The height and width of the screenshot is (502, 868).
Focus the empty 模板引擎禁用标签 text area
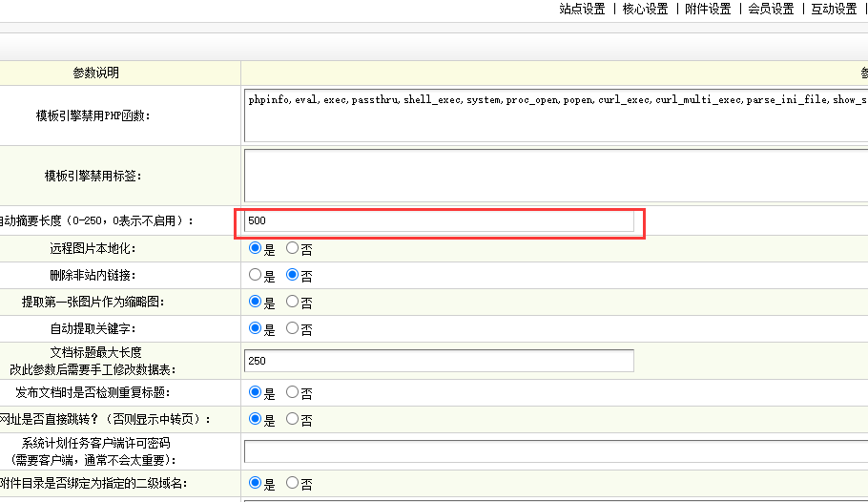[x=555, y=175]
